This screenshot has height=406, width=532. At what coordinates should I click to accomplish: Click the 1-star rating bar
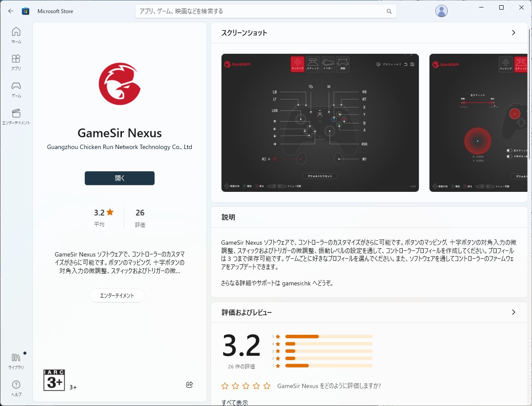[x=329, y=365]
